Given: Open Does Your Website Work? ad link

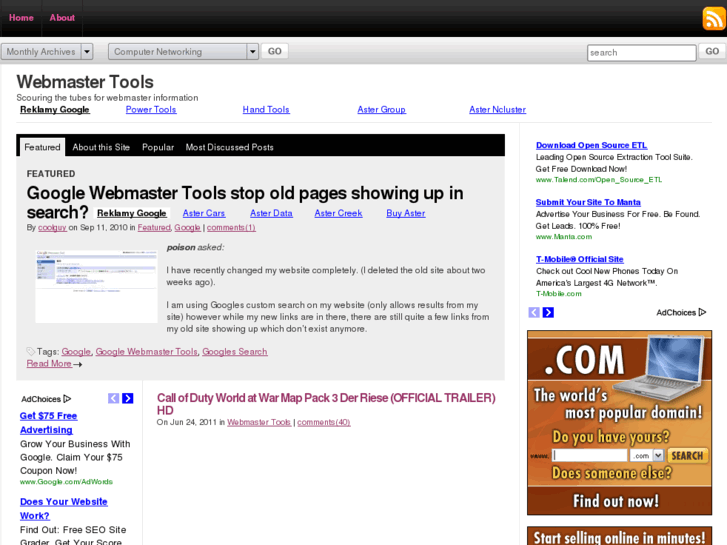Looking at the screenshot, I should [x=64, y=508].
